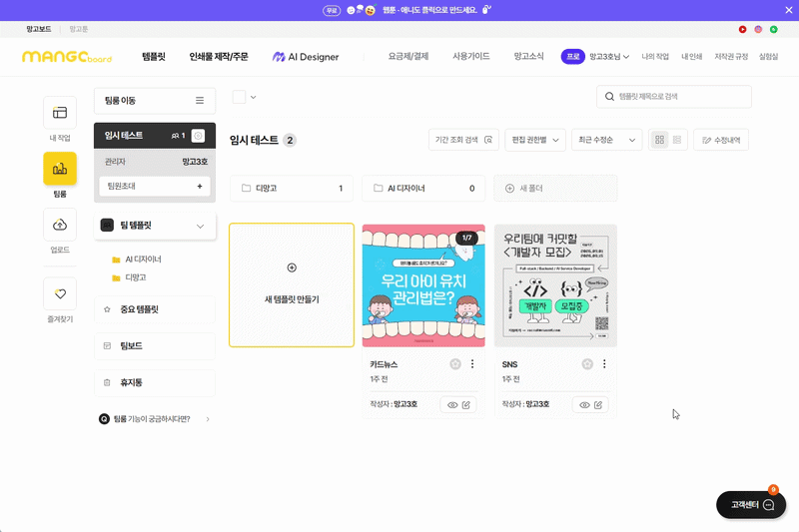Star the SNS template as favorite
Image resolution: width=799 pixels, height=532 pixels.
(587, 364)
